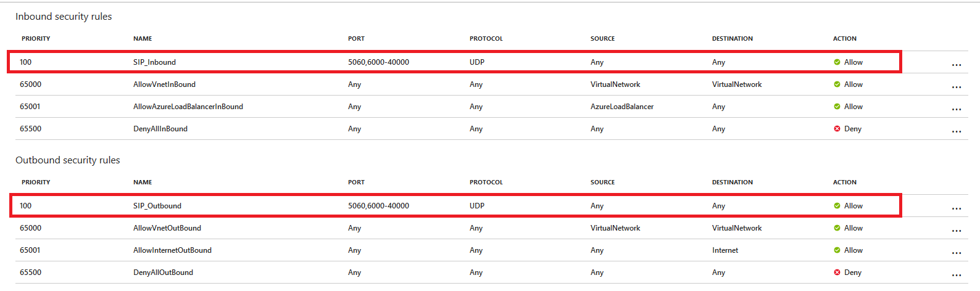Open the DenyAllOutBound rule row
This screenshot has width=980, height=291.
tap(491, 273)
